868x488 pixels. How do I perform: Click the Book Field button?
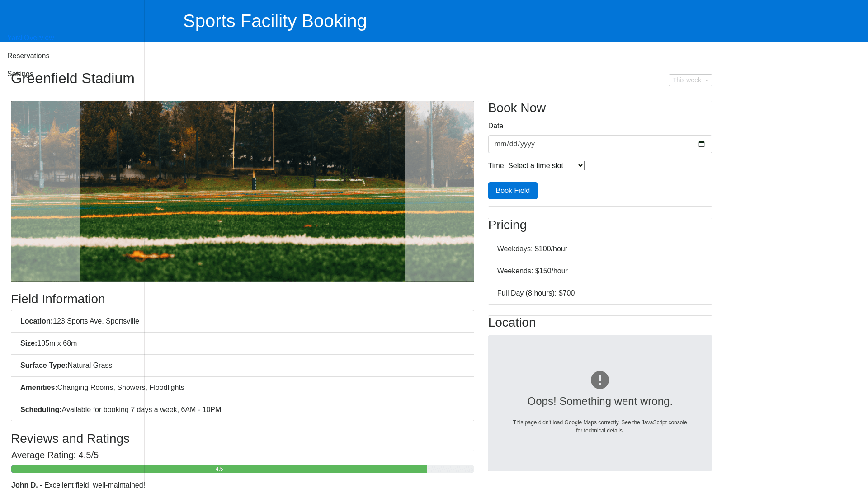pos(512,191)
